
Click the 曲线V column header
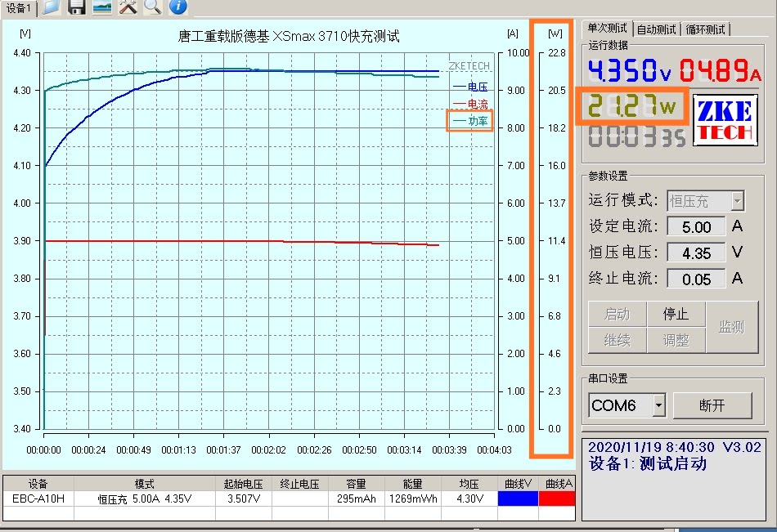pos(518,484)
